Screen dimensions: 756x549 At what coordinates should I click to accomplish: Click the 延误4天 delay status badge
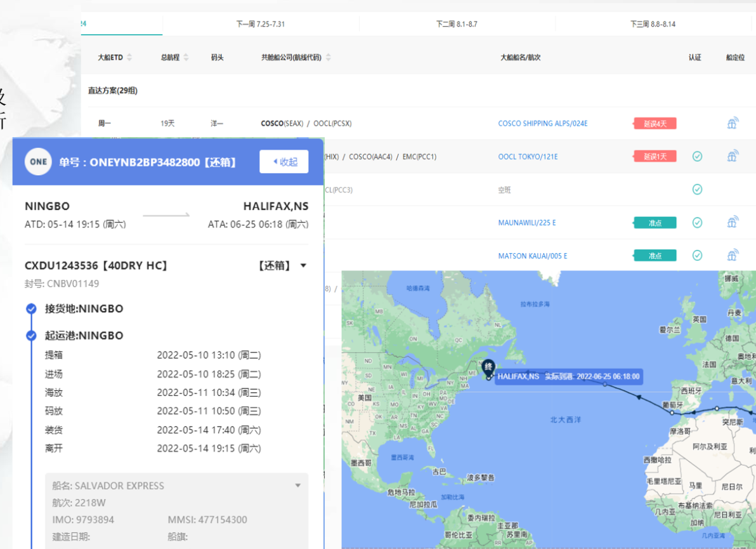coord(655,123)
